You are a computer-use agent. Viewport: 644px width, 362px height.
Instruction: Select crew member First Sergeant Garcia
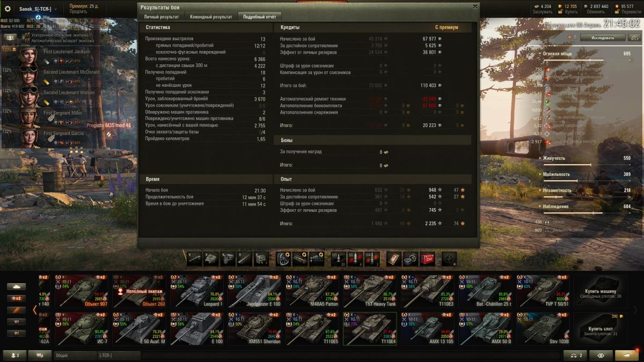point(51,137)
